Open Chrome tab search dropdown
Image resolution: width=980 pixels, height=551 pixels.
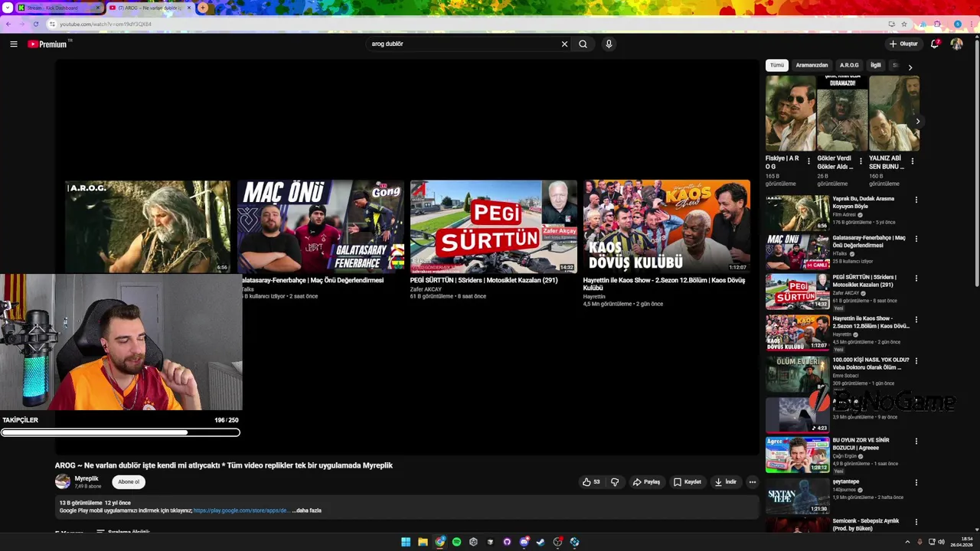7,8
